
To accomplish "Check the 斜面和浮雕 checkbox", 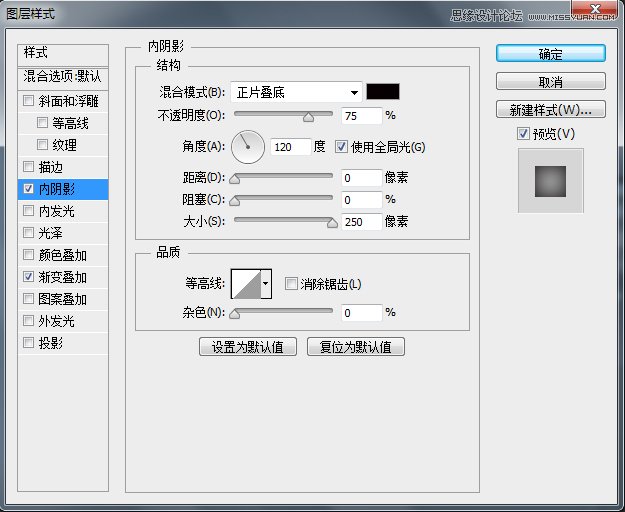I will pos(28,100).
